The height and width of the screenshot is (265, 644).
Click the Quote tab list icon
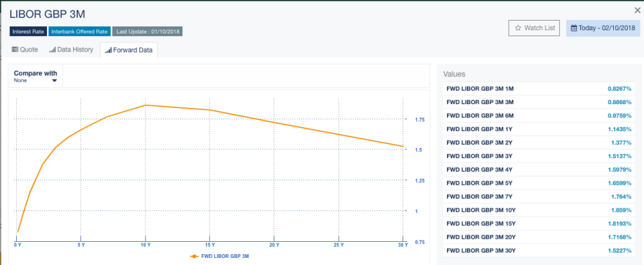pos(15,50)
